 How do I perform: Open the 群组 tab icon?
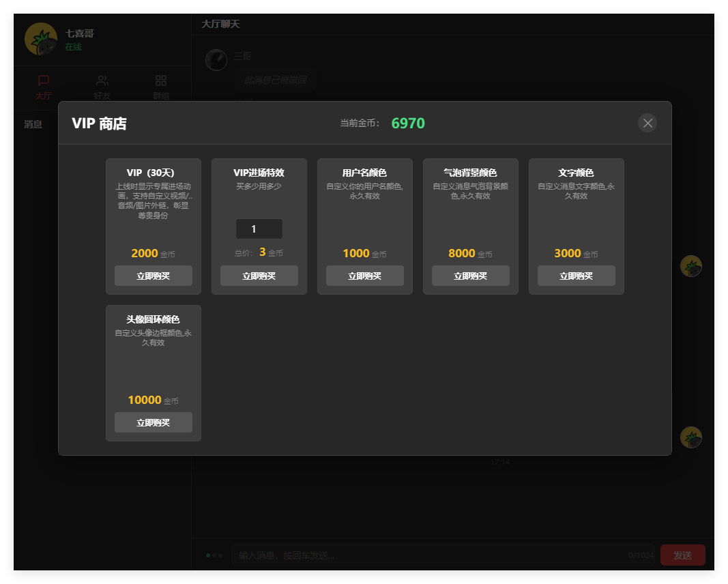[161, 81]
